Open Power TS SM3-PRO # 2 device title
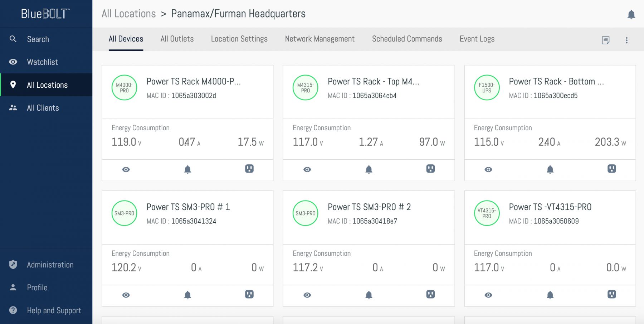This screenshot has height=324, width=644. tap(369, 207)
